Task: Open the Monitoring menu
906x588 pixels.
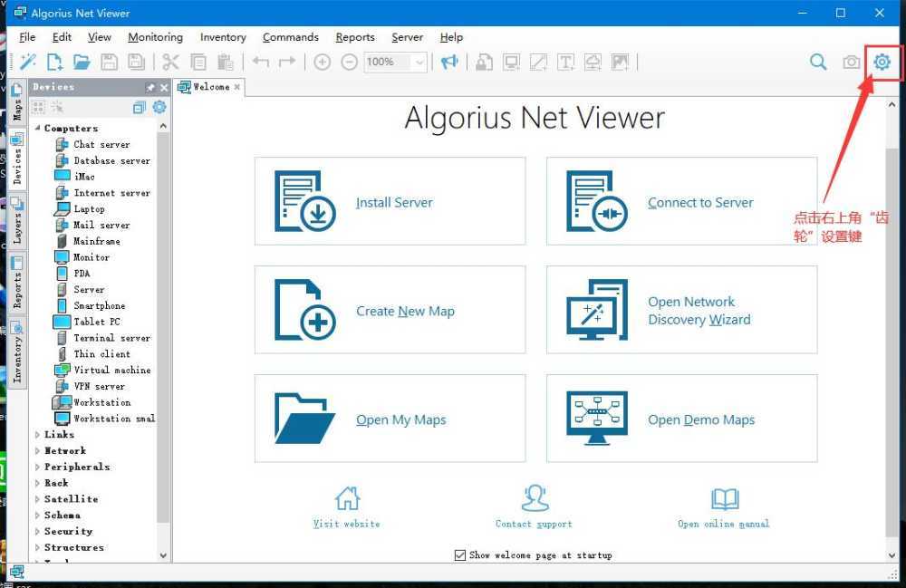Action: tap(154, 37)
